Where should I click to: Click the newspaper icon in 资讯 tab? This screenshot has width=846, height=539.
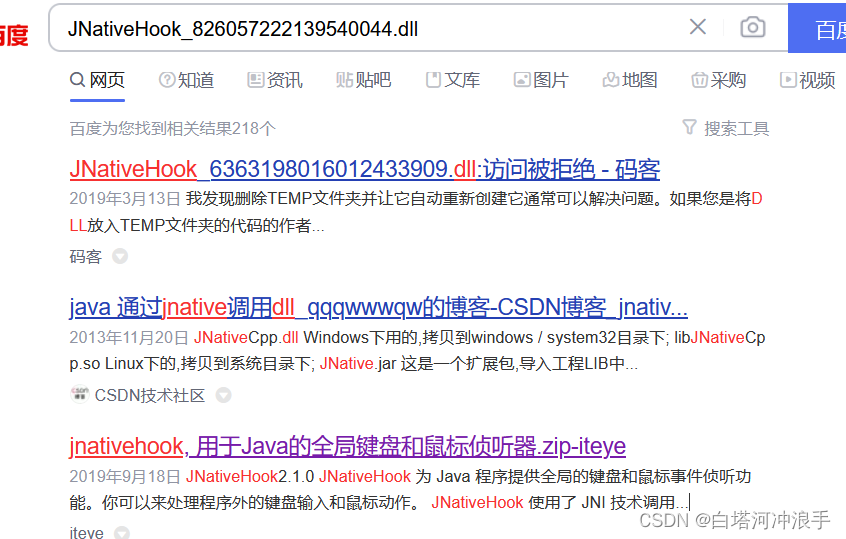(x=255, y=80)
